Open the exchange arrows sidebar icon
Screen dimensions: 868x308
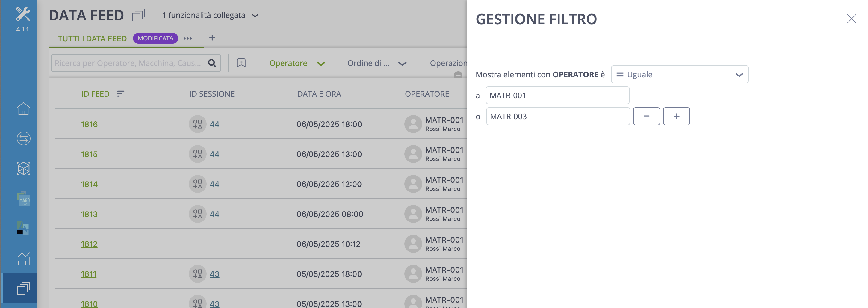coord(23,138)
